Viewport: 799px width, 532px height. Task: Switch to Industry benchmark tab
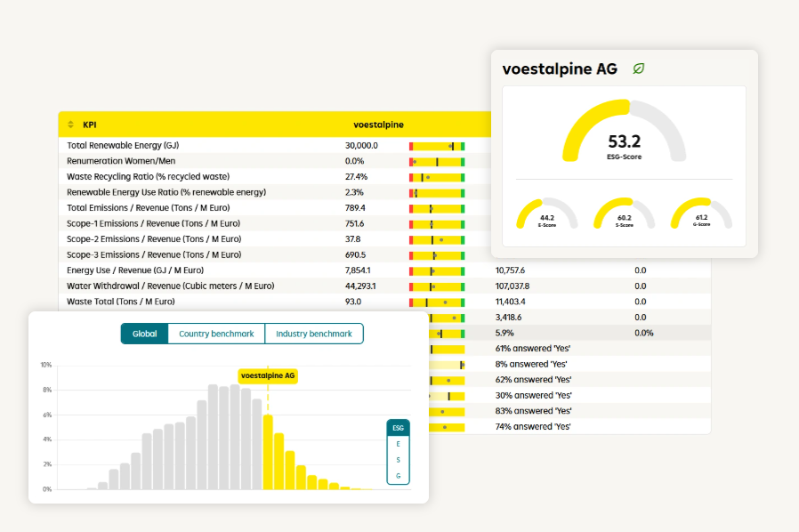pyautogui.click(x=314, y=334)
